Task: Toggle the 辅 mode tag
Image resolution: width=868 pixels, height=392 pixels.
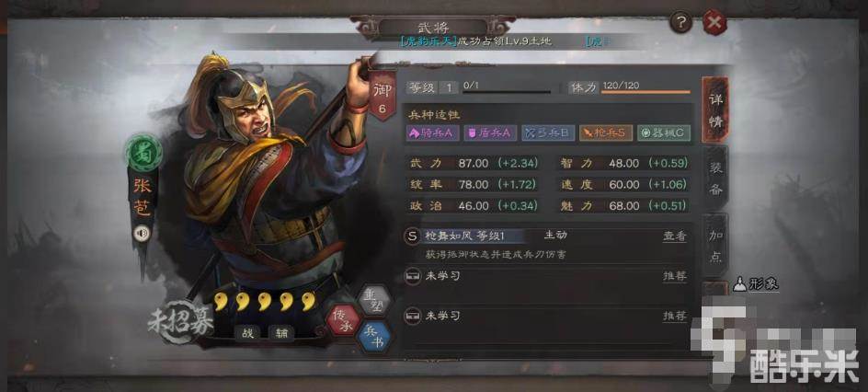Action: (281, 332)
